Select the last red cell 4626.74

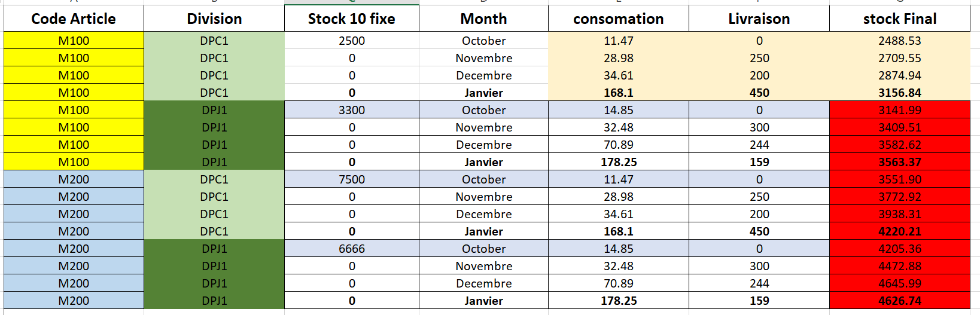(899, 301)
